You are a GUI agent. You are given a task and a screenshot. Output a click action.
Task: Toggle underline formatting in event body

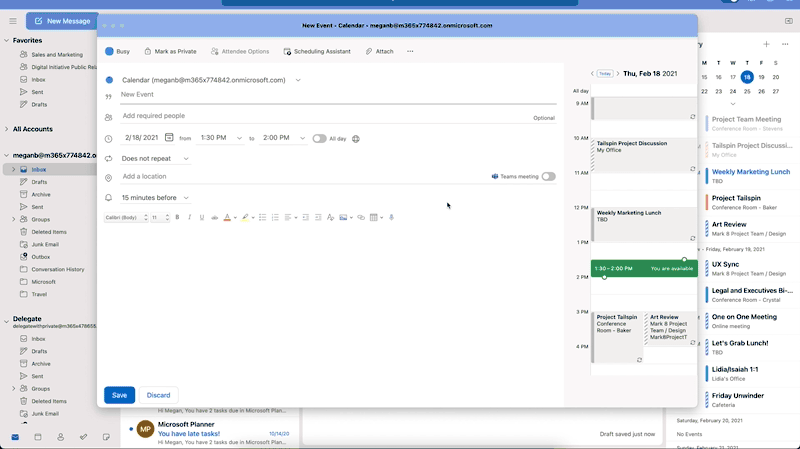[x=202, y=217]
